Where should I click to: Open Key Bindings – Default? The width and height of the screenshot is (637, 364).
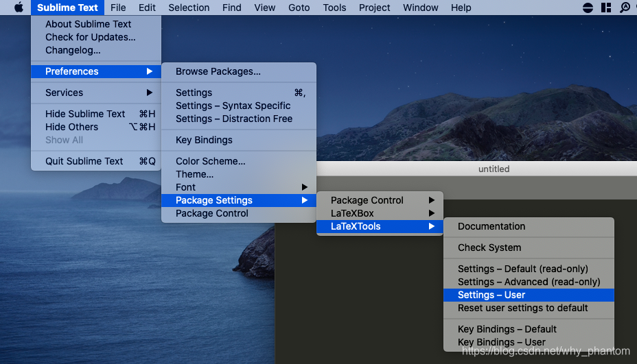coord(529,329)
